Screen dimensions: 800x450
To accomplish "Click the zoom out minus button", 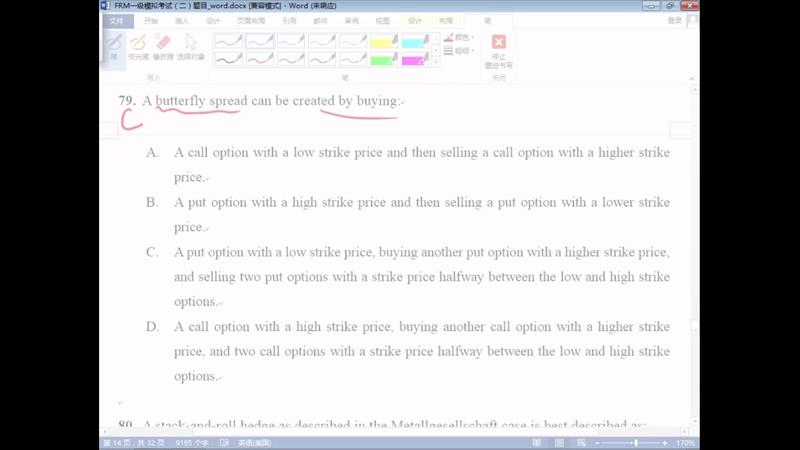I will tap(597, 443).
